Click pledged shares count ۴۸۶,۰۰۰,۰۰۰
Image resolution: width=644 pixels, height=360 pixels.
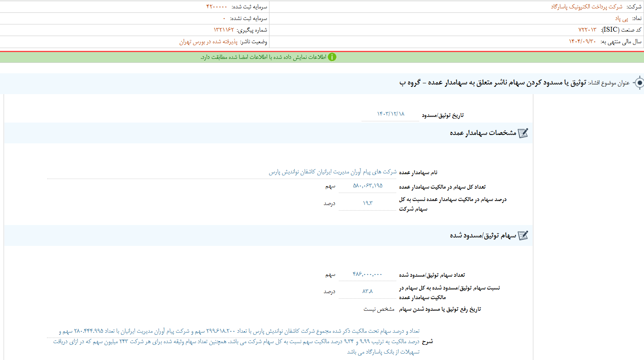(368, 274)
